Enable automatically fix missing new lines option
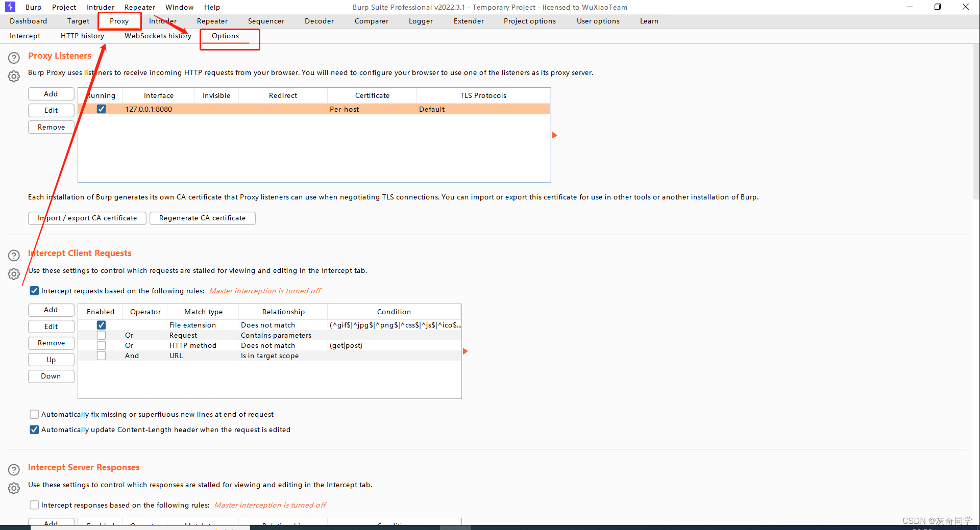This screenshot has width=980, height=530. 34,414
